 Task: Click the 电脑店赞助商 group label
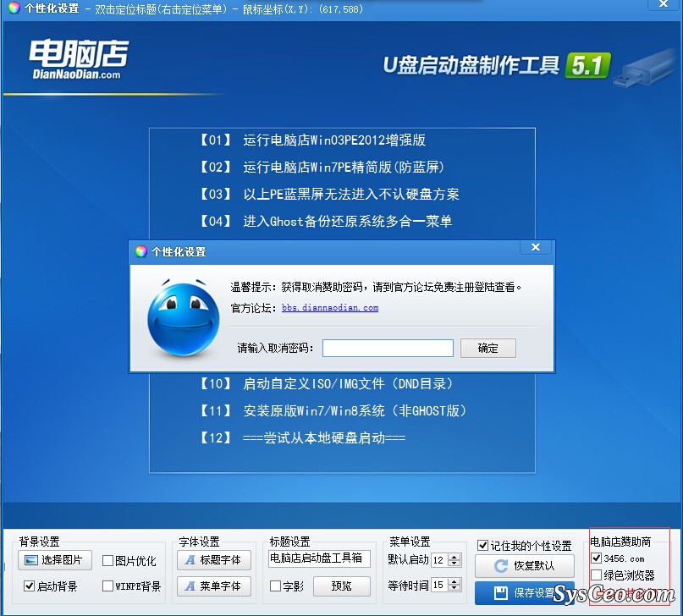[620, 542]
